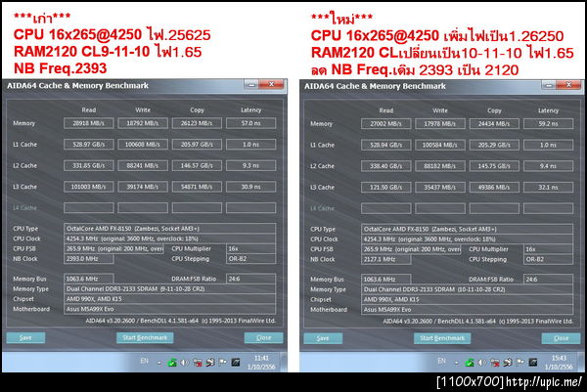
Task: Click Save button in right AIDA64 window
Action: tap(323, 338)
